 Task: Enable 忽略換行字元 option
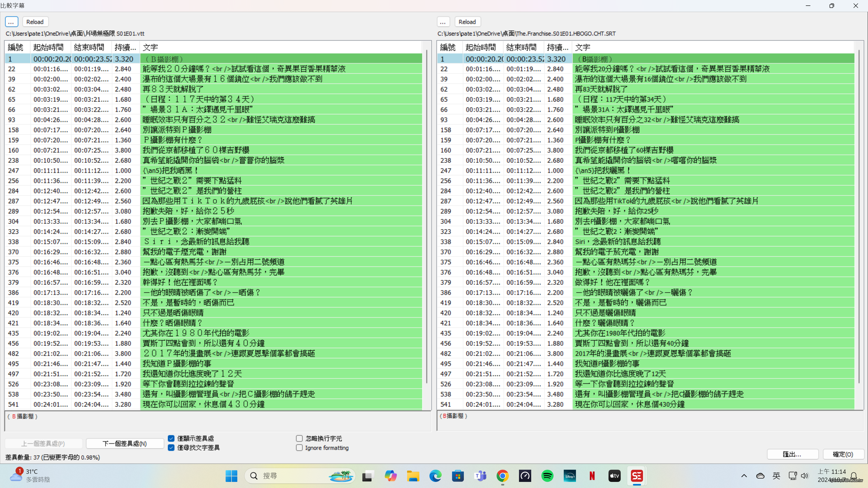tap(299, 438)
